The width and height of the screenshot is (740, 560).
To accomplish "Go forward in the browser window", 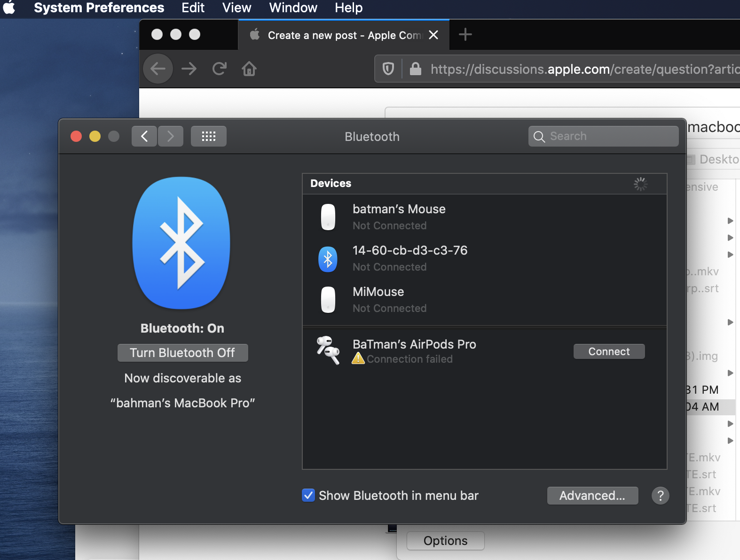I will point(189,69).
